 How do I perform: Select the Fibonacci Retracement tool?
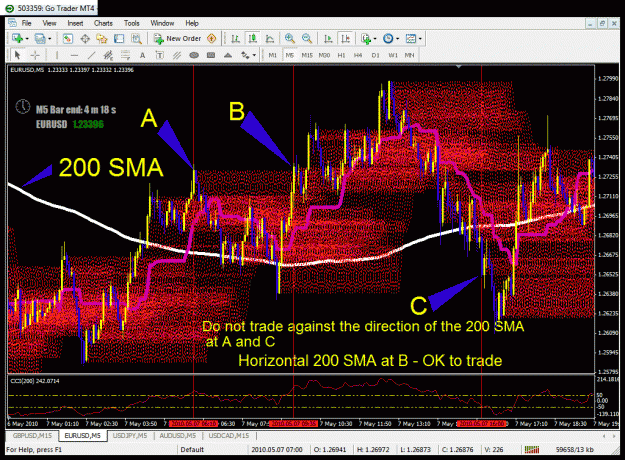(125, 55)
